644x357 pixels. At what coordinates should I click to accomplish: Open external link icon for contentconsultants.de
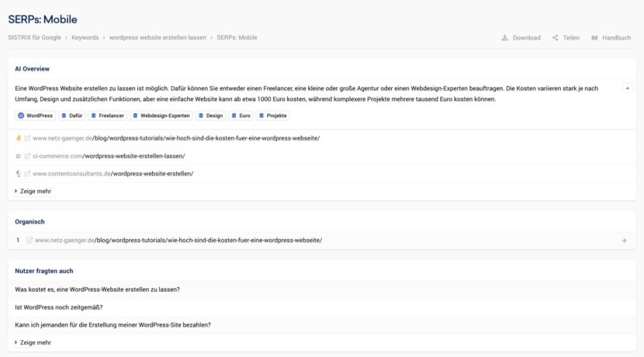[27, 174]
